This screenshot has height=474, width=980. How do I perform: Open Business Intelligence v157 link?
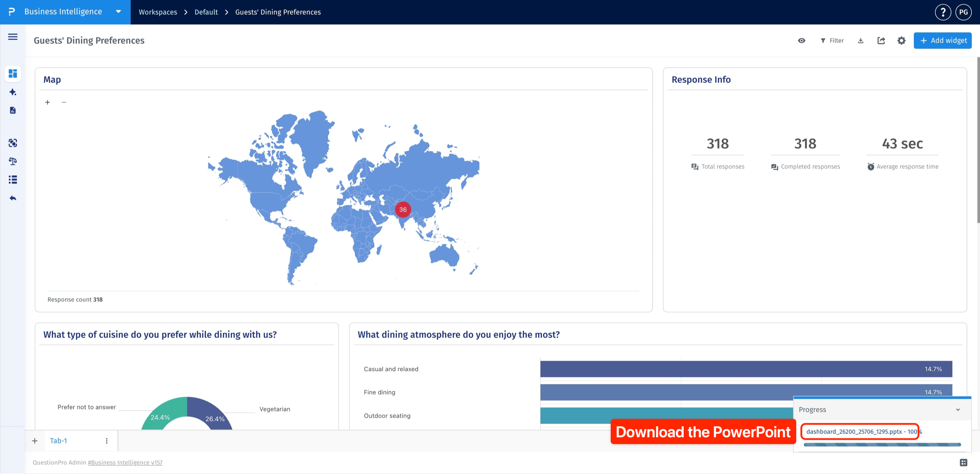click(125, 463)
